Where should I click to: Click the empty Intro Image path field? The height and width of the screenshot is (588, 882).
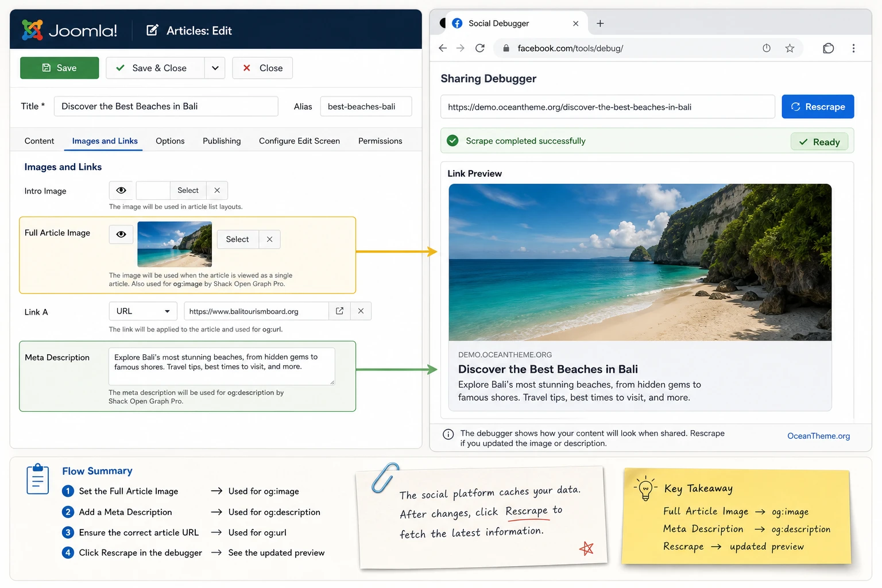153,190
